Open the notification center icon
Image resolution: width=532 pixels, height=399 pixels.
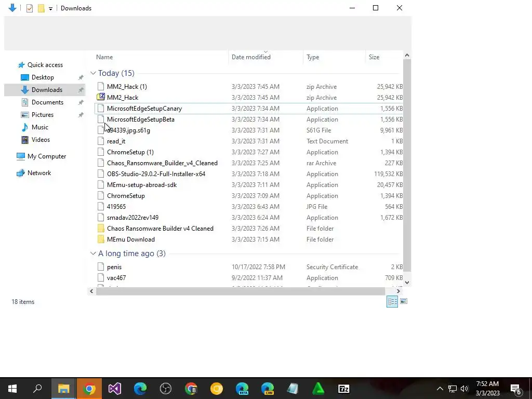pos(516,389)
